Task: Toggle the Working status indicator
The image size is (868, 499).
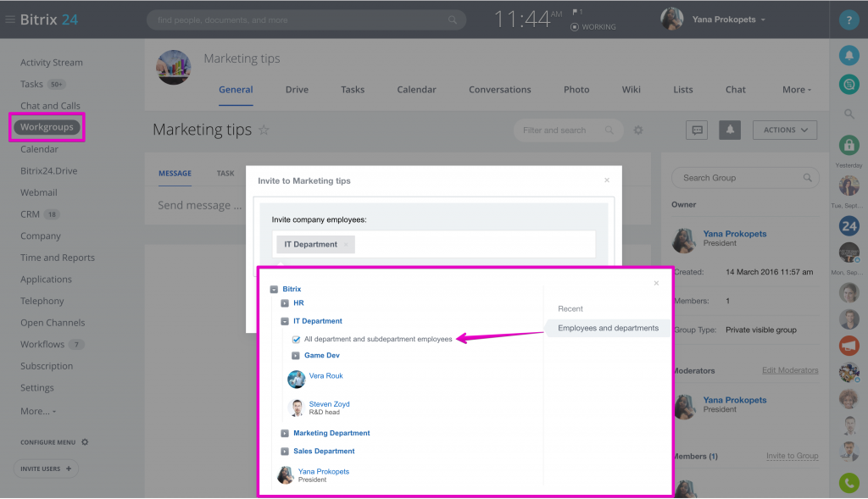Action: 593,26
